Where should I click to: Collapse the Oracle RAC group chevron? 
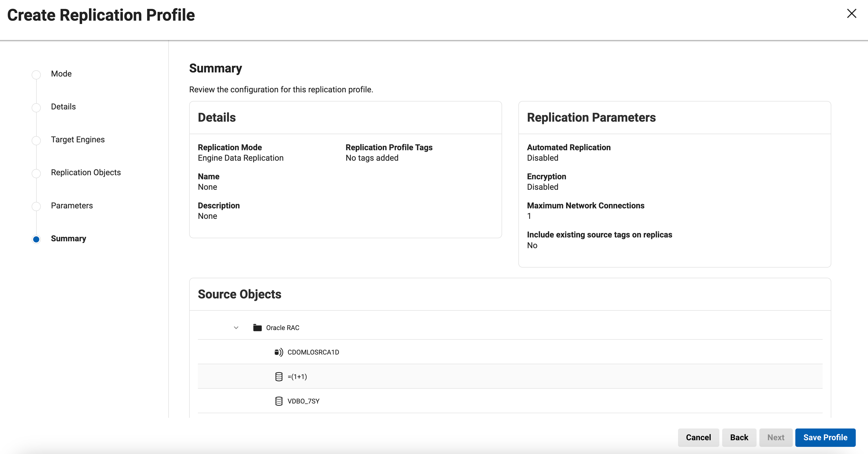point(236,327)
